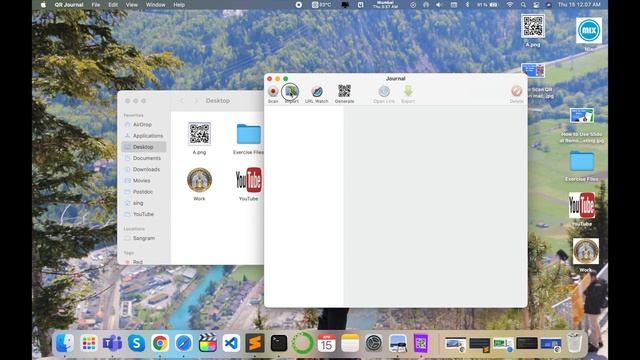Select the YouTube item in Finder window

tap(249, 184)
